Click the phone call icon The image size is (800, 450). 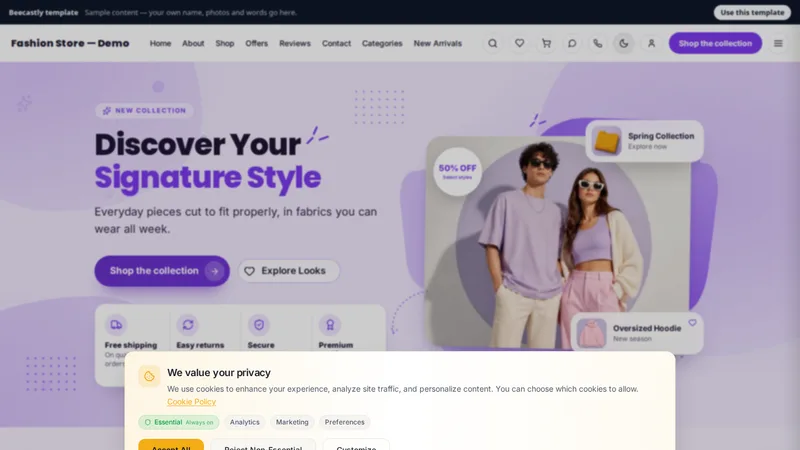point(597,43)
